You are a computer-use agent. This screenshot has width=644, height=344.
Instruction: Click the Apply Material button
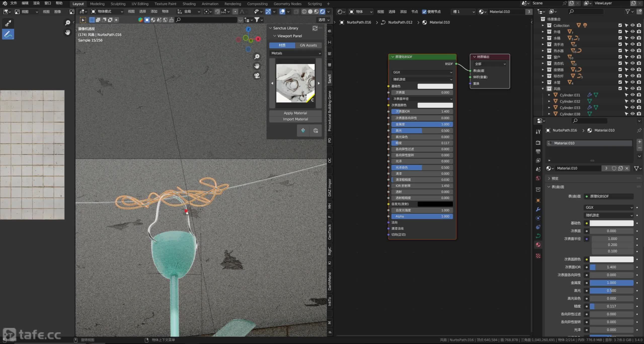295,113
